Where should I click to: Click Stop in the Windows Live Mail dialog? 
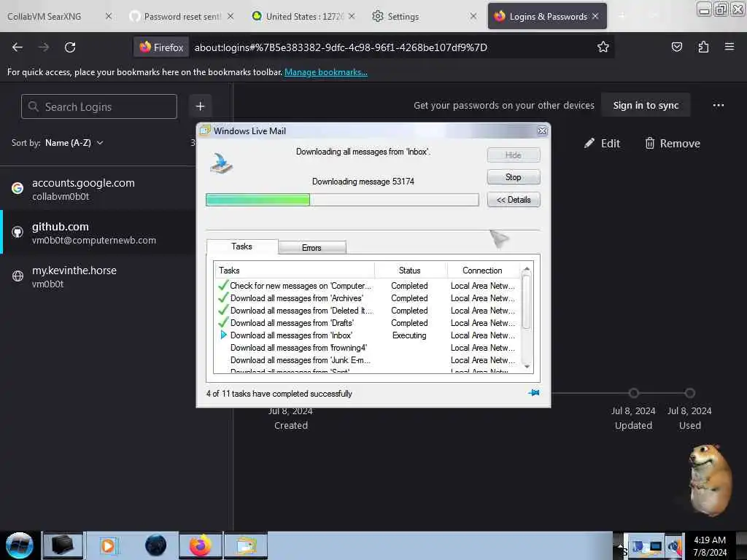point(514,177)
